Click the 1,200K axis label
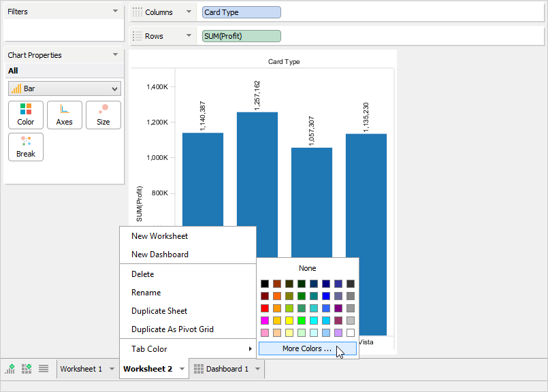Viewport: 548px width, 392px height. pyautogui.click(x=157, y=122)
